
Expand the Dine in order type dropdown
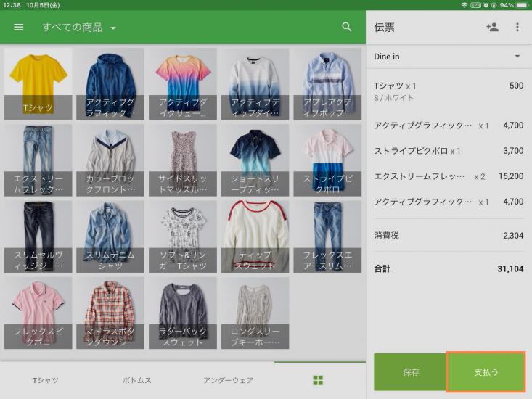pos(448,57)
